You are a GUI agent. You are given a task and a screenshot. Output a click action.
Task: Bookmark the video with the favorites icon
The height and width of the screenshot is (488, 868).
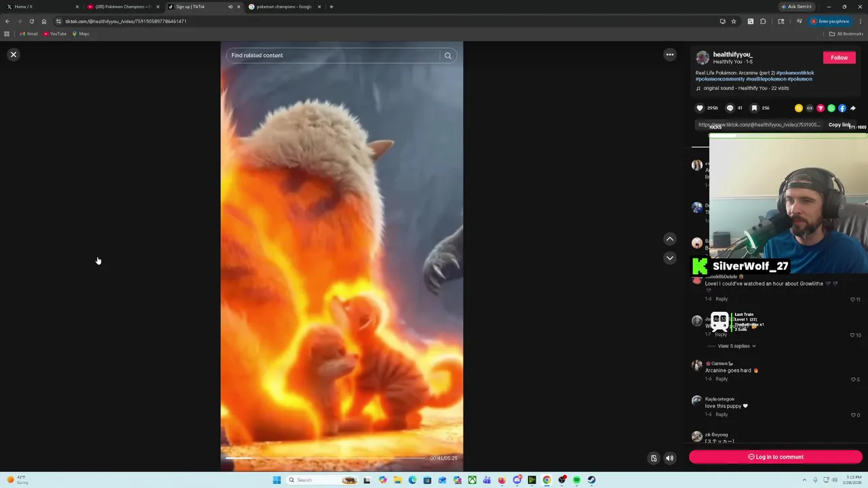coord(754,108)
